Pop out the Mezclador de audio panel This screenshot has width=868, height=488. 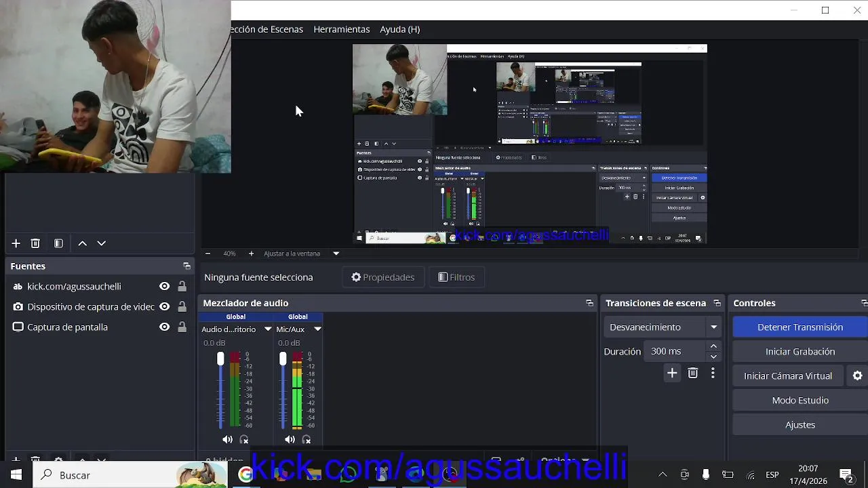(x=589, y=303)
